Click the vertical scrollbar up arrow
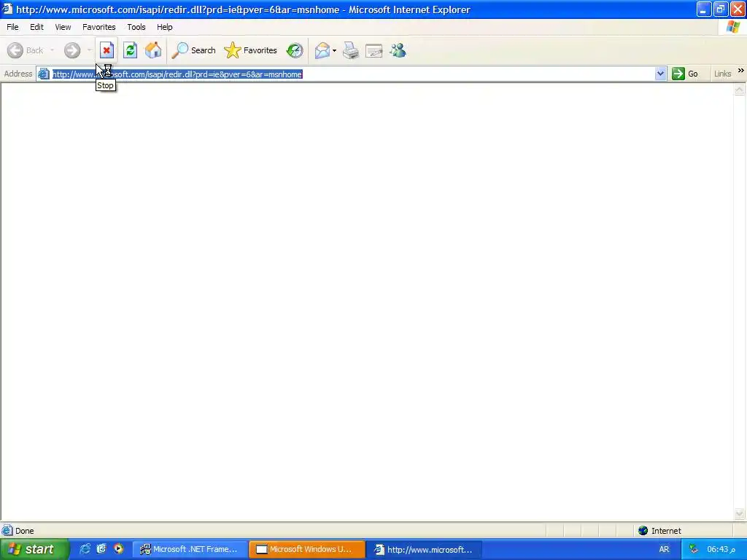This screenshot has width=747, height=560. [x=740, y=90]
